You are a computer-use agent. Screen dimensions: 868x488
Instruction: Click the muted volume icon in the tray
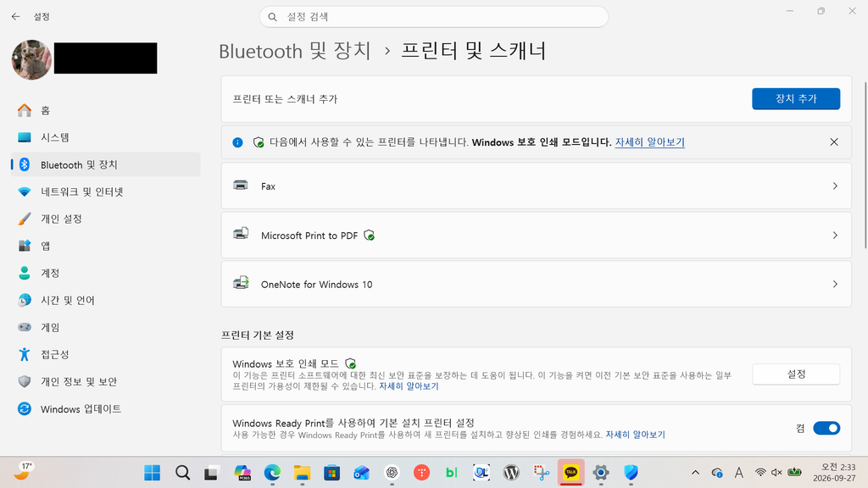[x=776, y=473]
